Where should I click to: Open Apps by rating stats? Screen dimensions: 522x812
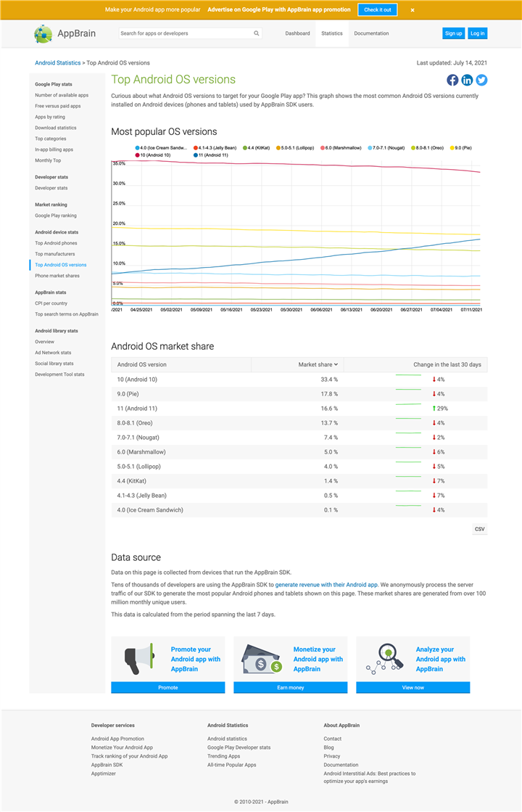pyautogui.click(x=50, y=117)
